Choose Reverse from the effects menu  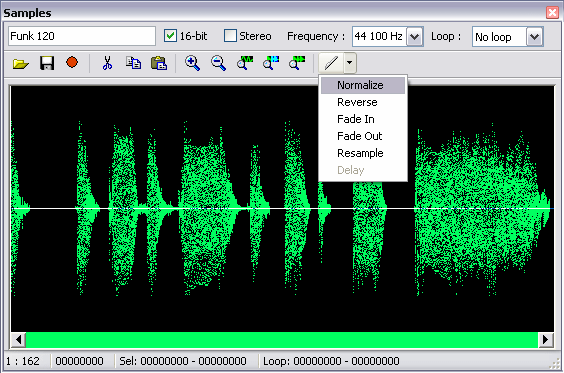(x=363, y=102)
